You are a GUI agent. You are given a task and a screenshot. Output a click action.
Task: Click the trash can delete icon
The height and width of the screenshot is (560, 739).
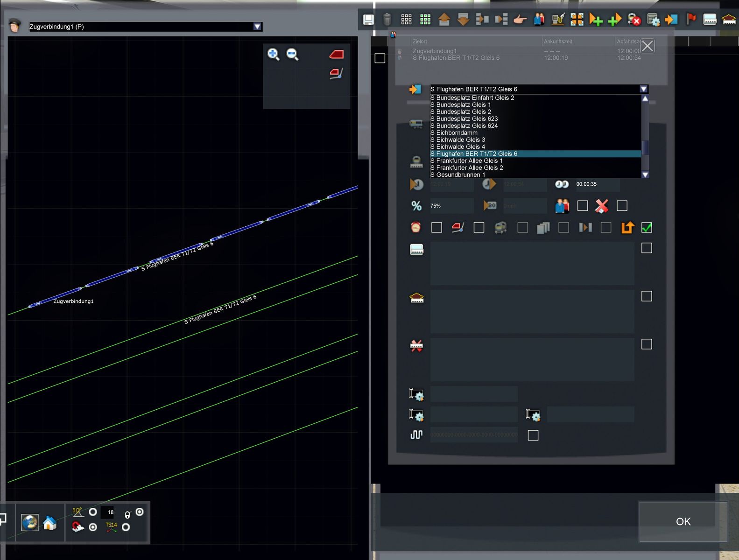pyautogui.click(x=387, y=20)
